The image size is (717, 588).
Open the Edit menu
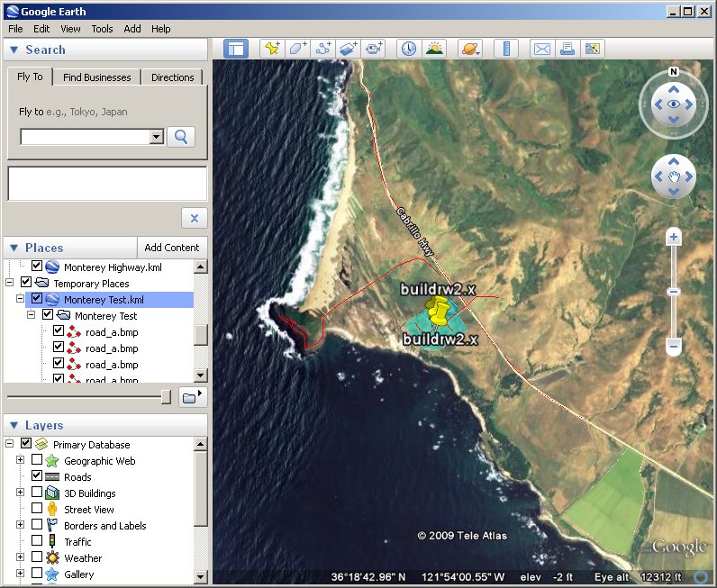click(x=41, y=29)
